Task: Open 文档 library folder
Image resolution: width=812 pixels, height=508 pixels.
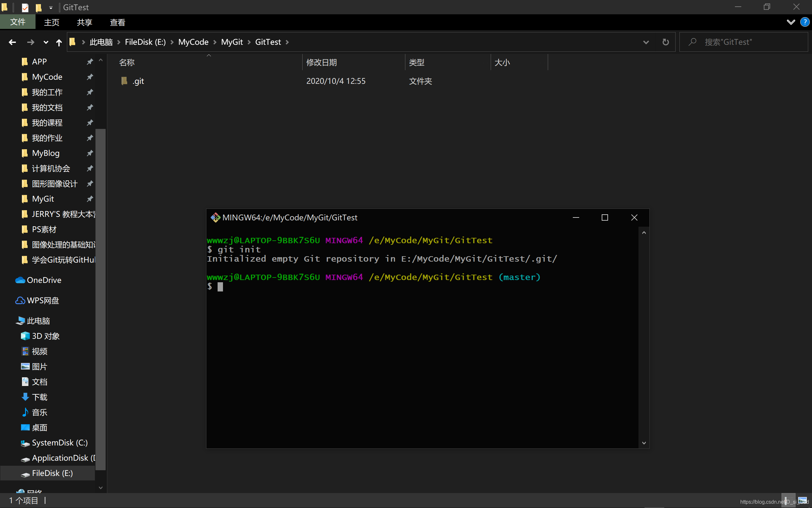Action: (x=39, y=382)
